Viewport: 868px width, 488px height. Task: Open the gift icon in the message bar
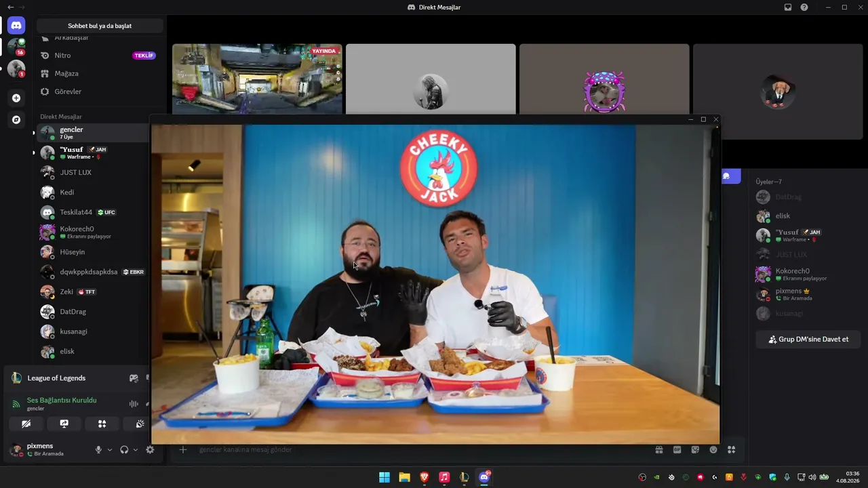(x=658, y=449)
